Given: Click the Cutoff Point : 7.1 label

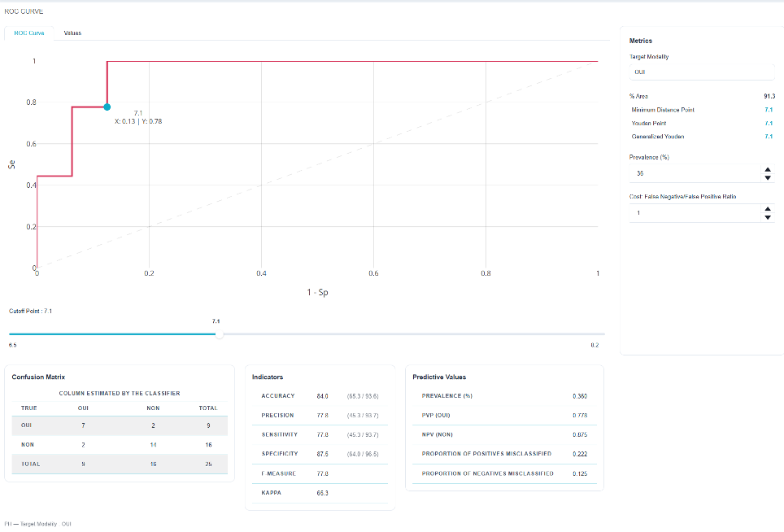Looking at the screenshot, I should point(31,311).
